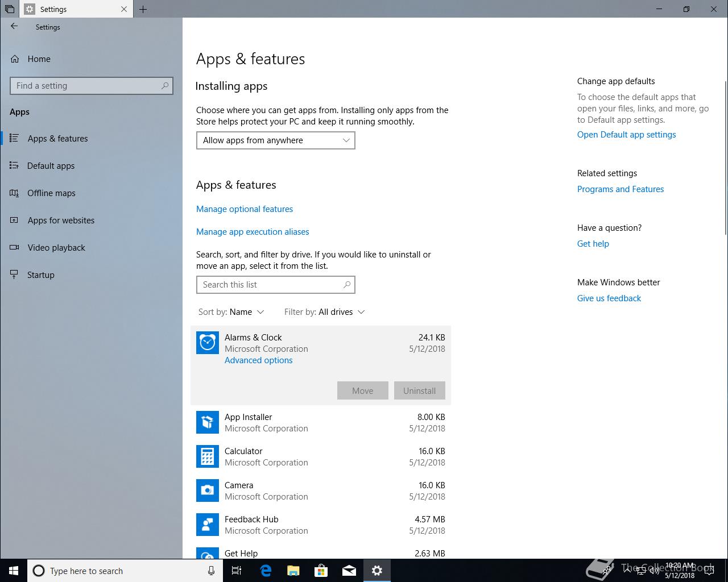Open Microsoft Store from taskbar

tap(321, 571)
